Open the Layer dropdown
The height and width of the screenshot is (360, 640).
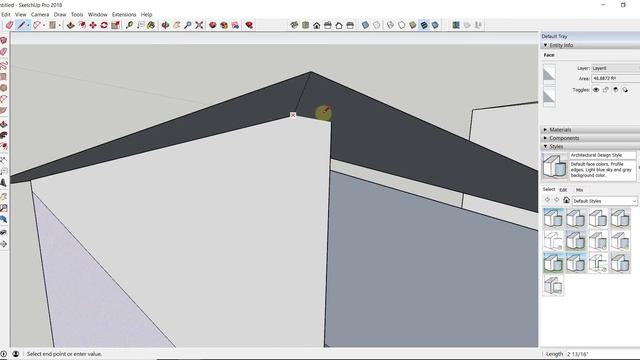(616, 68)
